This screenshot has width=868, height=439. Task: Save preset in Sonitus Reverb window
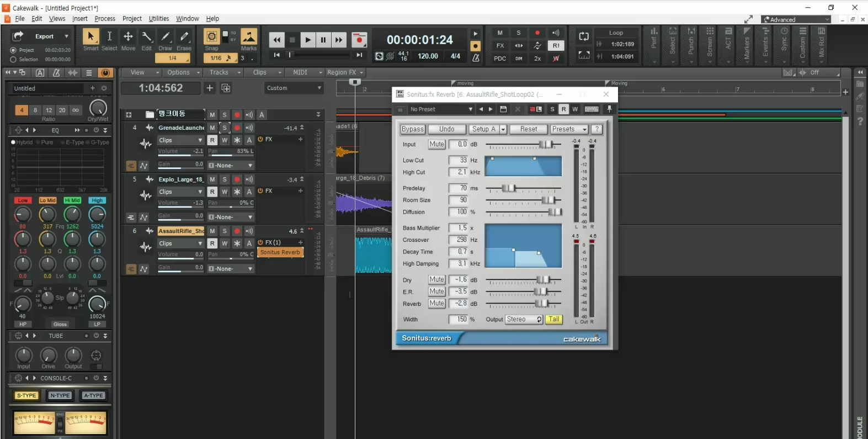pos(503,109)
